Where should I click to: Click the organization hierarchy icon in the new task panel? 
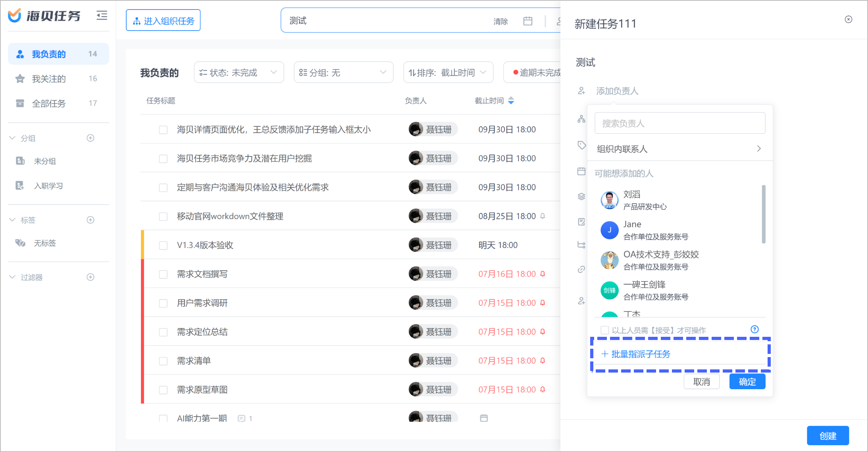click(x=581, y=119)
